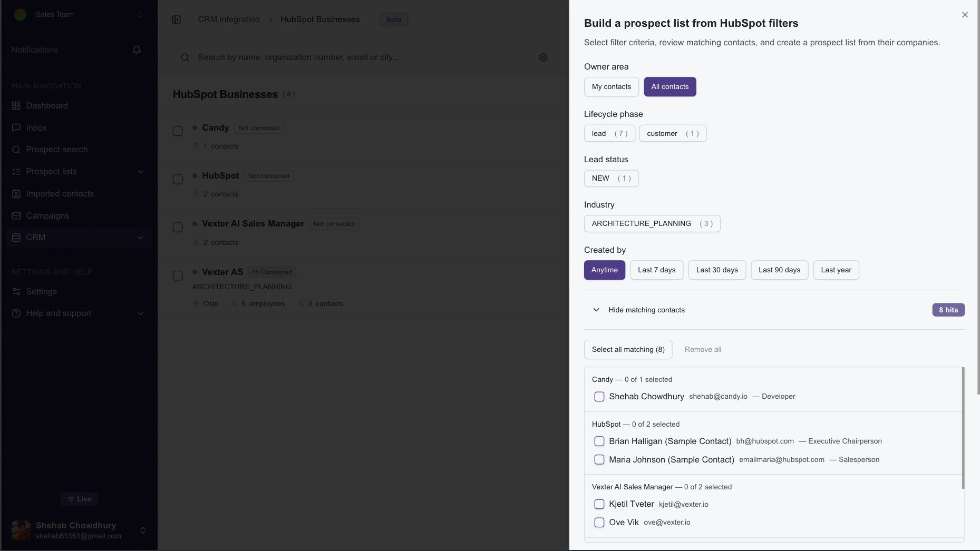
Task: Collapse Hide matching contacts chevron
Action: tap(596, 310)
